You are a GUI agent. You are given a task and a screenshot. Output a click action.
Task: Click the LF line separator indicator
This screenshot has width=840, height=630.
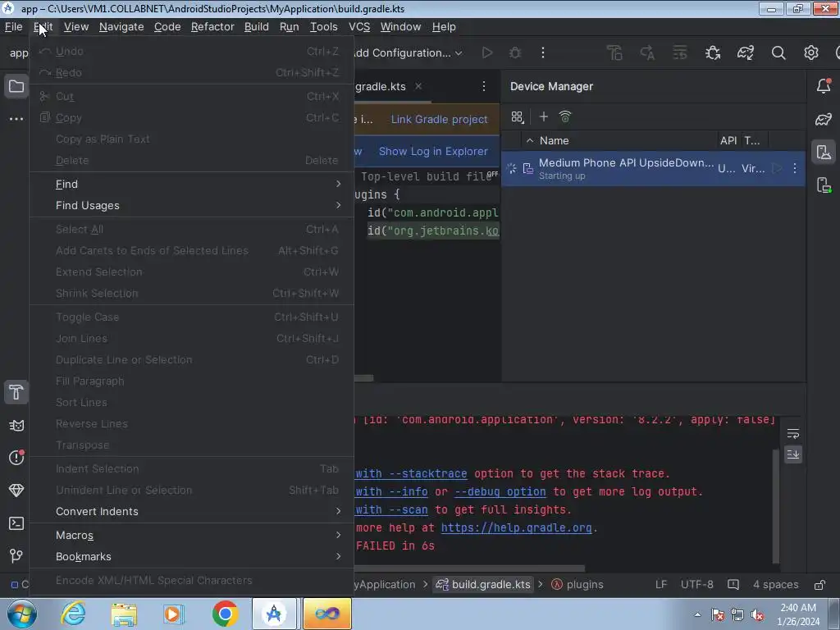[x=661, y=584]
